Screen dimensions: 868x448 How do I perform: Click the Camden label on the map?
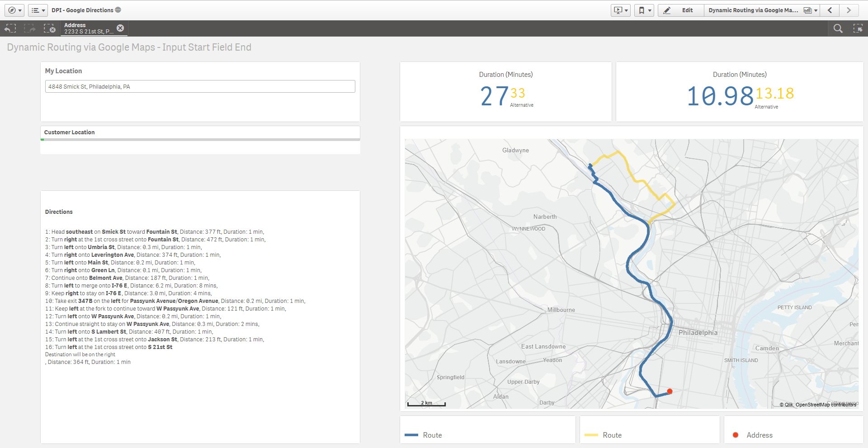coord(767,348)
